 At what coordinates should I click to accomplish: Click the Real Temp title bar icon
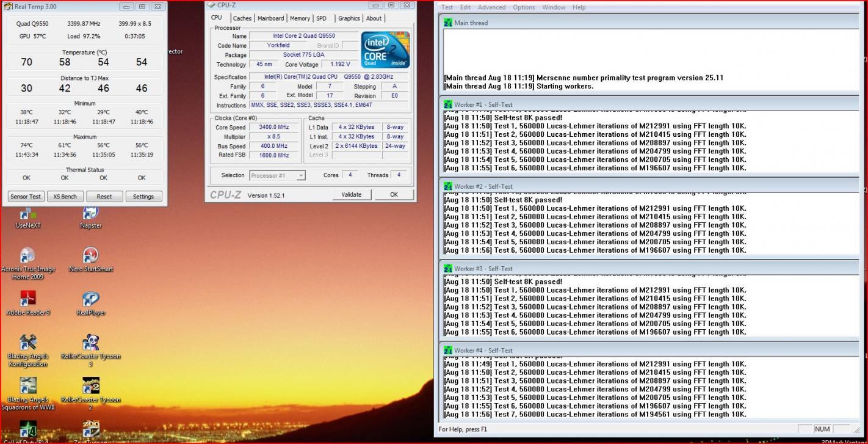(9, 7)
